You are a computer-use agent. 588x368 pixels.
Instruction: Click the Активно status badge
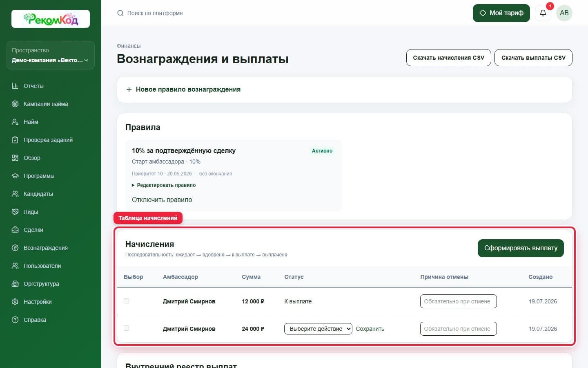click(322, 151)
